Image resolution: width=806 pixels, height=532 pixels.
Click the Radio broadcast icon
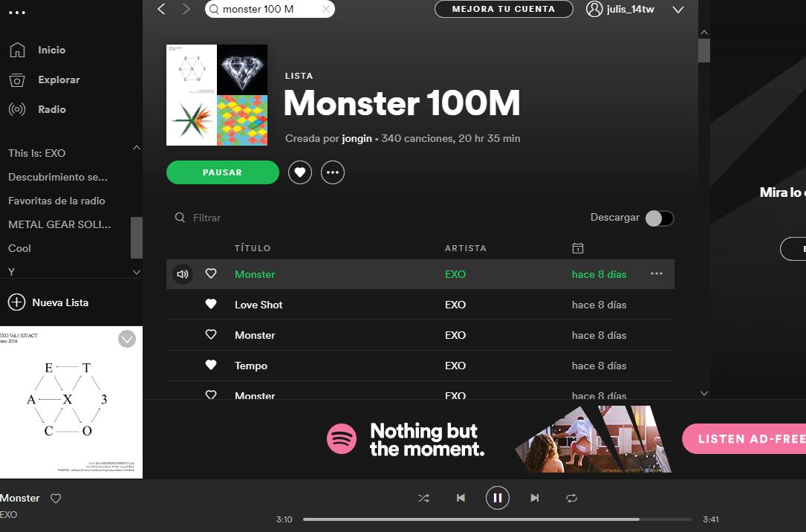[17, 109]
